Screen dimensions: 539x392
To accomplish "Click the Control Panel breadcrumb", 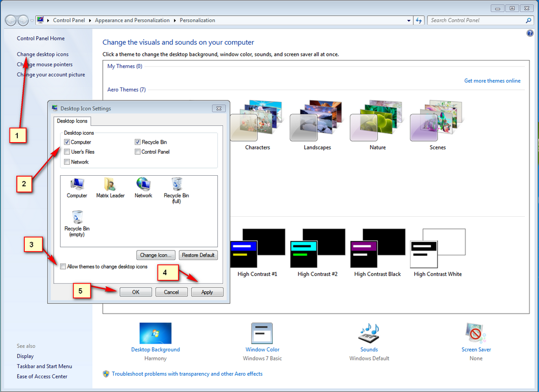I will (x=69, y=21).
